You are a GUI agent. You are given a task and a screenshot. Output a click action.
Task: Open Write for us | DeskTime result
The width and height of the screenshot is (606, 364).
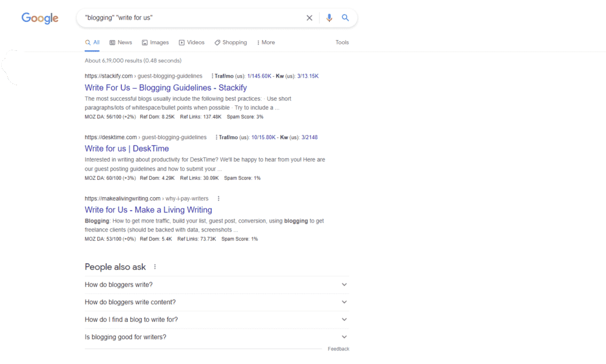(x=127, y=149)
